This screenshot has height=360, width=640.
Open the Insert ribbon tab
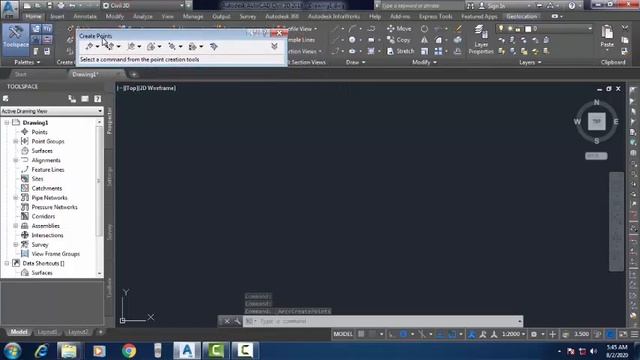tap(57, 16)
